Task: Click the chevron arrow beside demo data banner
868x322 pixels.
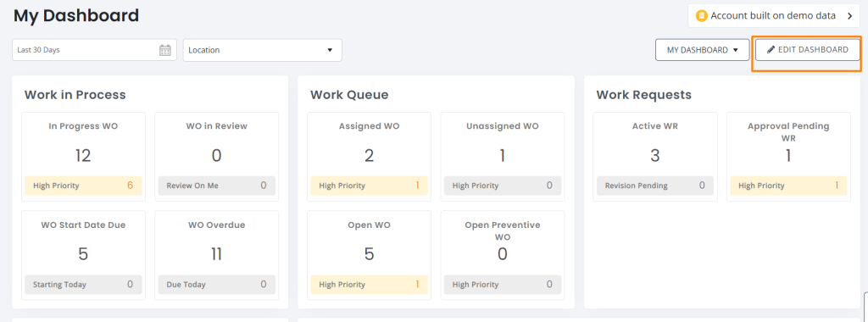Action: coord(849,16)
